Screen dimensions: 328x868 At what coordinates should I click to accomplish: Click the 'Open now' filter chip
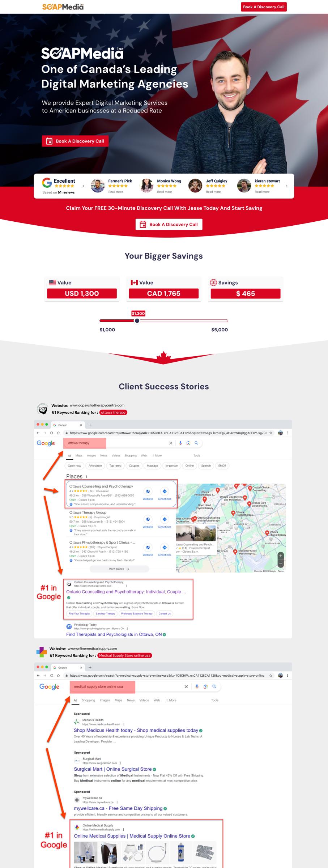(74, 466)
